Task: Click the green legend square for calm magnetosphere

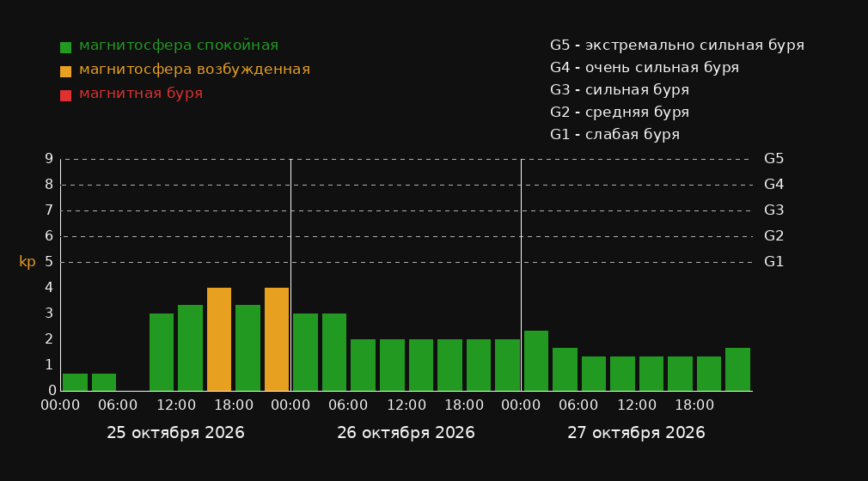Action: click(66, 47)
